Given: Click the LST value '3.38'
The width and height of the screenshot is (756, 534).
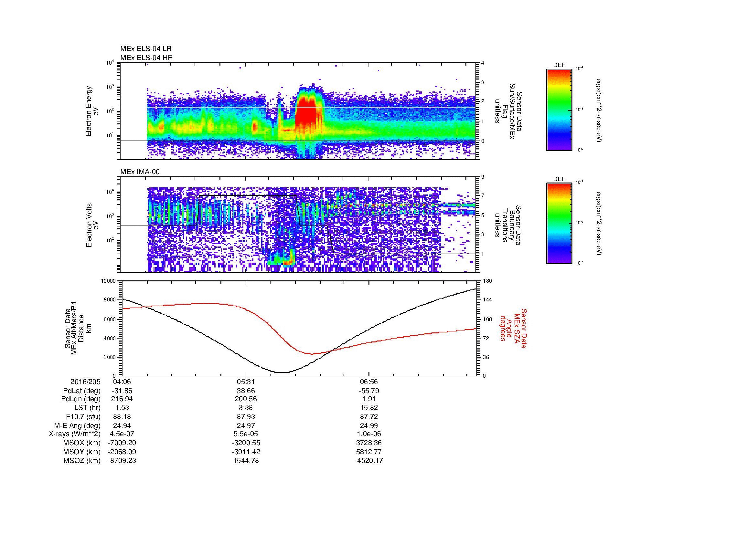Looking at the screenshot, I should [x=246, y=408].
